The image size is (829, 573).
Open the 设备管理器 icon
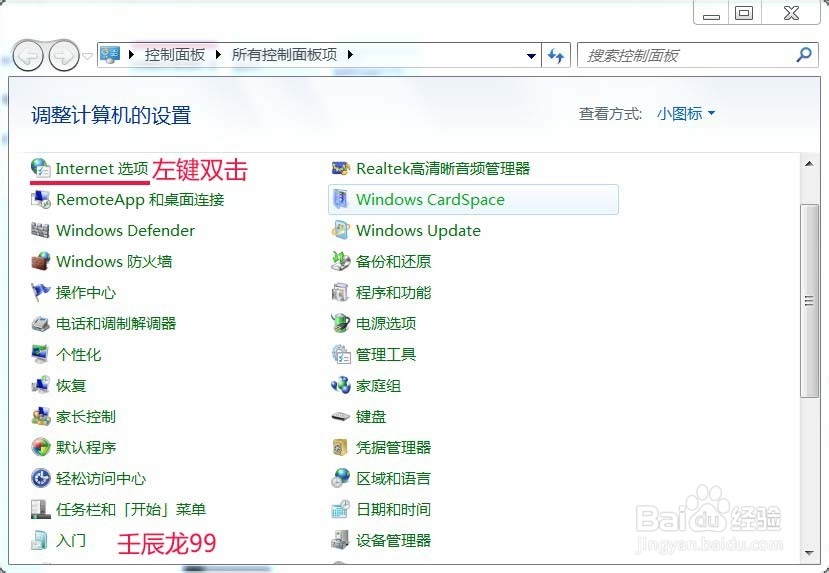pyautogui.click(x=340, y=540)
